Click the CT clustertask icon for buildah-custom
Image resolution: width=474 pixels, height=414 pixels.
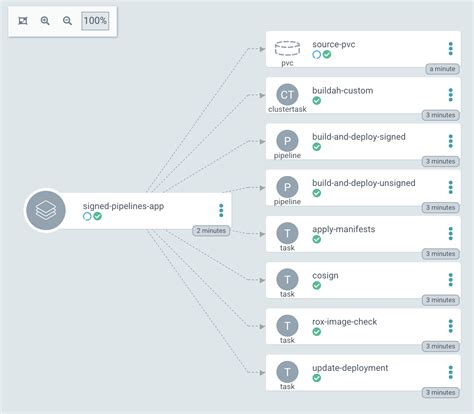pos(287,95)
